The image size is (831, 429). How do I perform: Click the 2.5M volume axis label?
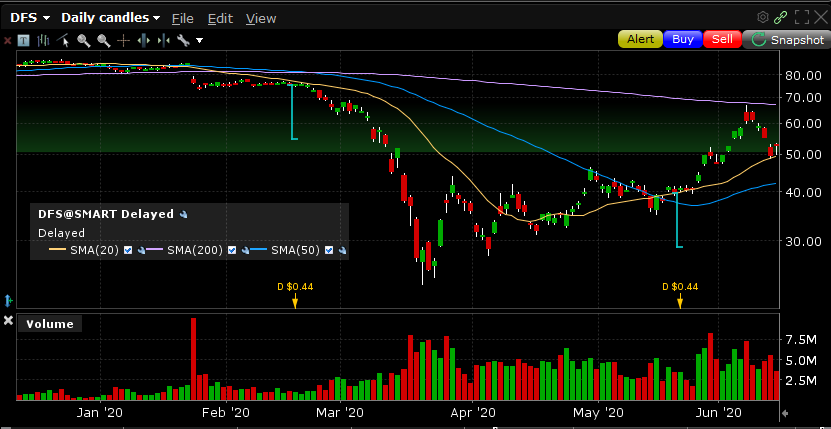[803, 381]
